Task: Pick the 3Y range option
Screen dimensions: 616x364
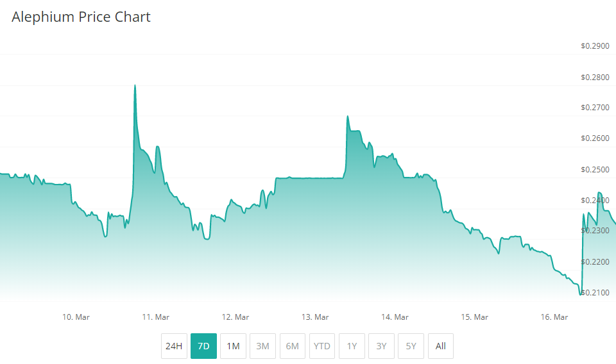Action: tap(381, 346)
